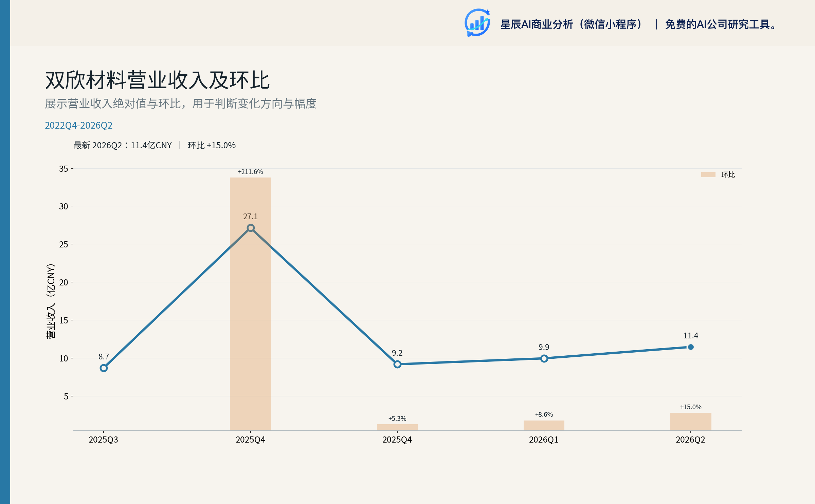The width and height of the screenshot is (815, 504).
Task: Click the 27.1 peak data point marker
Action: click(x=251, y=228)
